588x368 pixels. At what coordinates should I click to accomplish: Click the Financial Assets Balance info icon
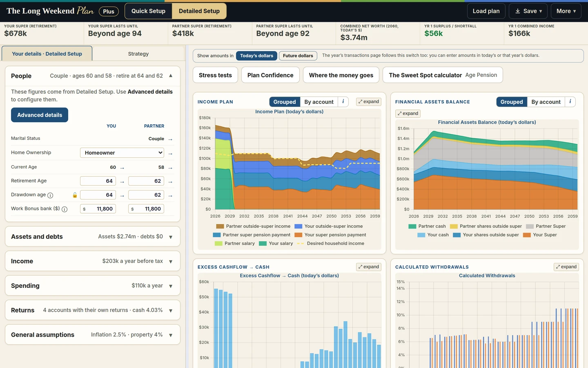pyautogui.click(x=570, y=102)
